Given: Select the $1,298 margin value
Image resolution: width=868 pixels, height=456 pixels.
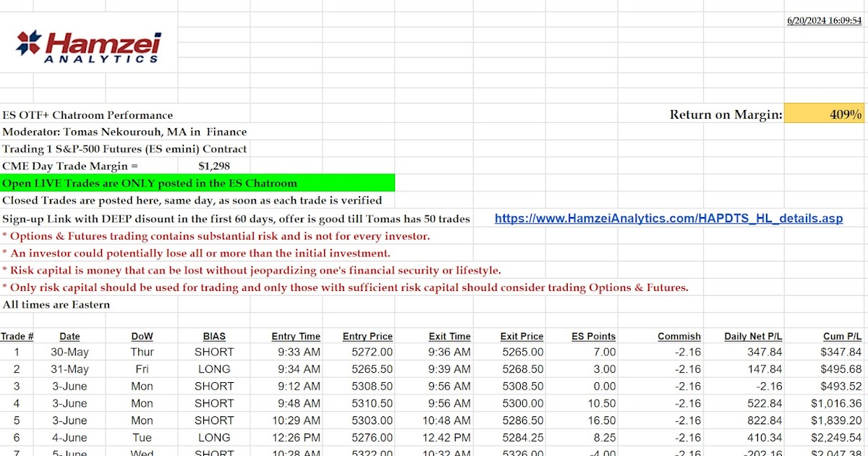Looking at the screenshot, I should pos(214,166).
